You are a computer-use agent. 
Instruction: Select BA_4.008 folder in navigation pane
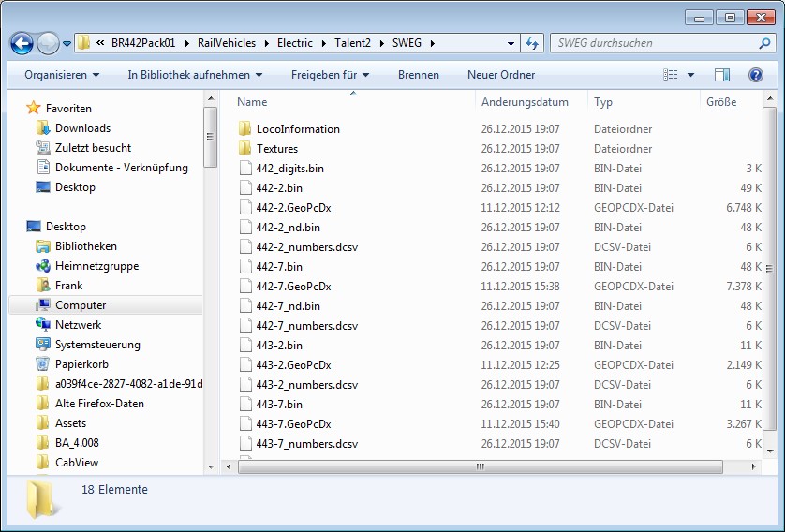tap(77, 443)
